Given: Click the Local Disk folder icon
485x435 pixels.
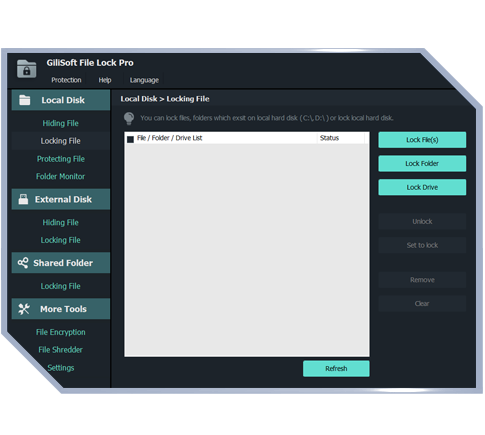Looking at the screenshot, I should (x=24, y=100).
